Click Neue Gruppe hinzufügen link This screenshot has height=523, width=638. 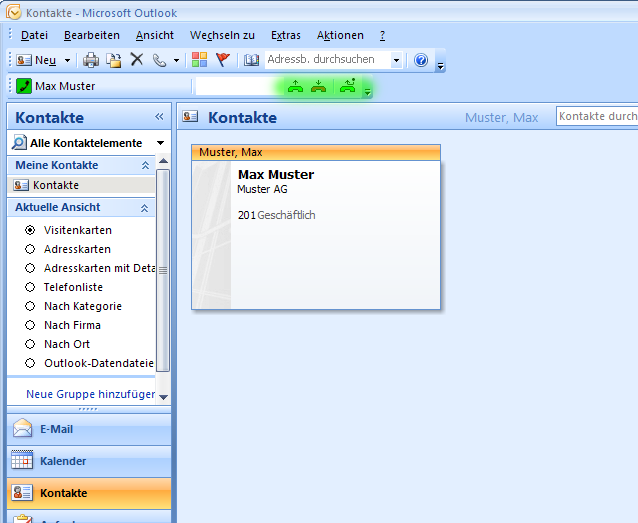(x=90, y=394)
